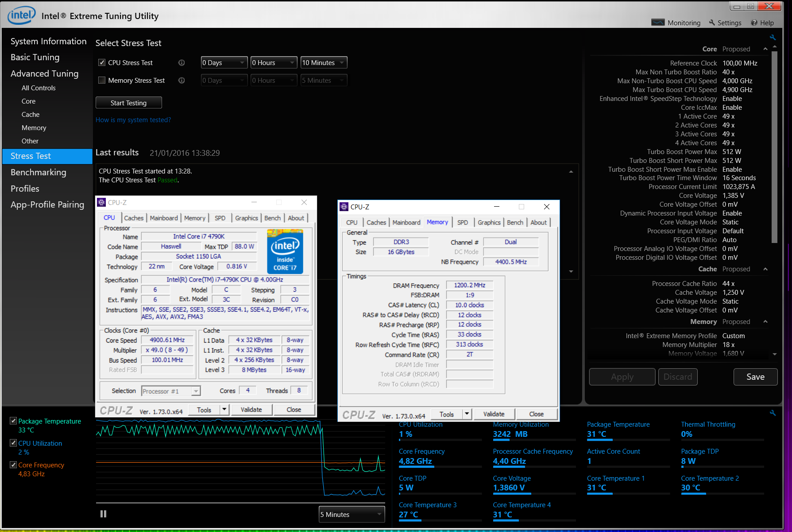792x532 pixels.
Task: Click the Processor Cache Ratio value 44 x
Action: 729,284
